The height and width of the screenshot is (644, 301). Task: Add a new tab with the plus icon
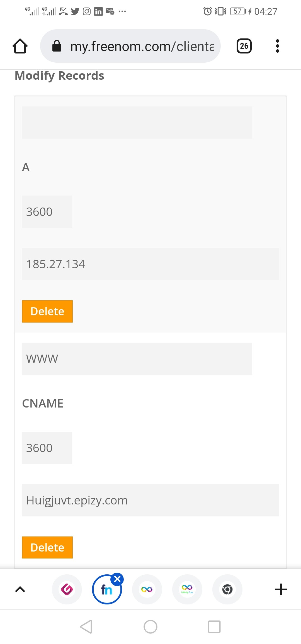281,589
